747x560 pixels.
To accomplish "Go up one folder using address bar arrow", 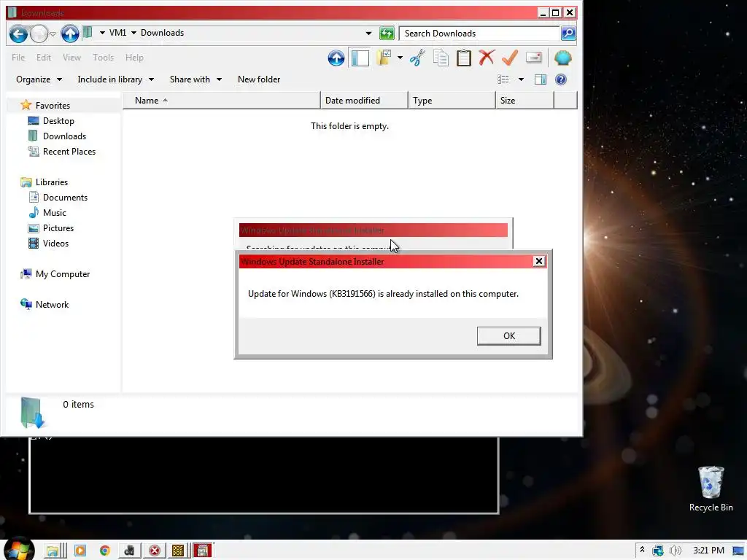I will coord(70,34).
